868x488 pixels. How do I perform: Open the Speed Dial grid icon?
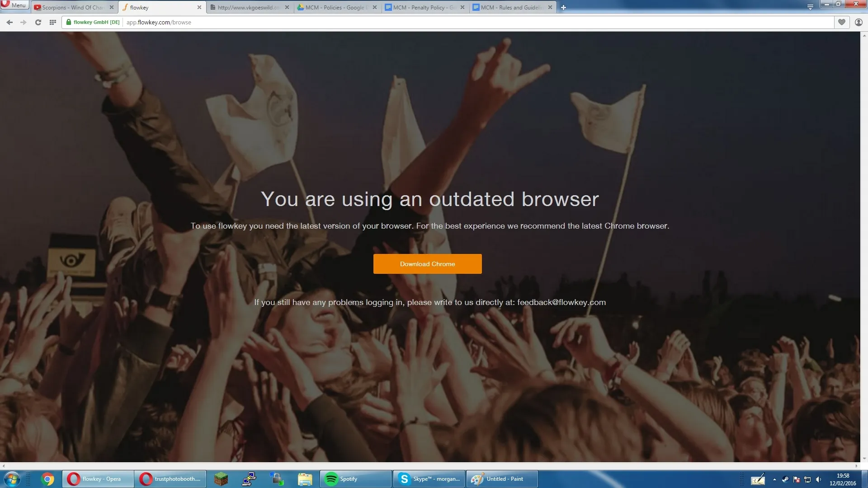pos(53,22)
